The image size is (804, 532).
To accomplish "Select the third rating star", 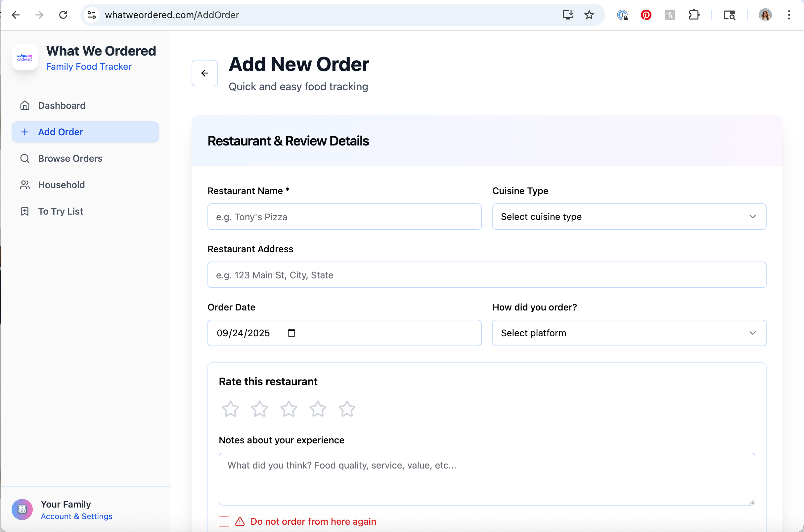I will pos(288,408).
